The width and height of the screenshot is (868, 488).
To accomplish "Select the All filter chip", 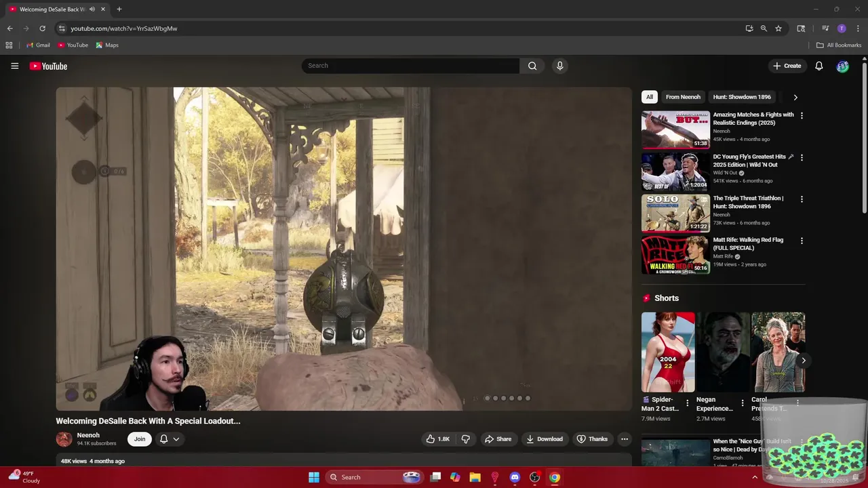I will tap(650, 97).
